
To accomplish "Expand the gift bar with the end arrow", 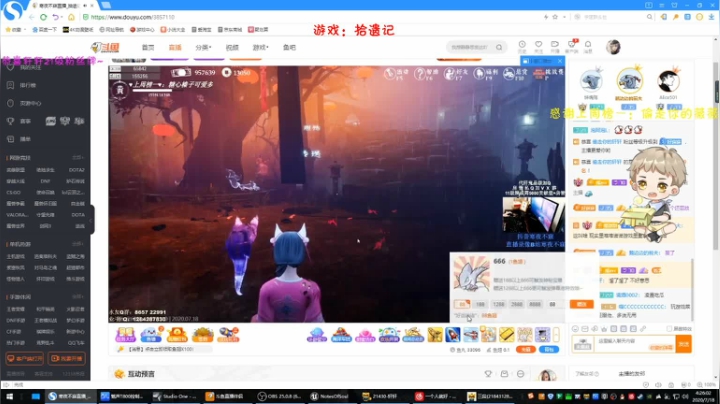I will tap(556, 335).
